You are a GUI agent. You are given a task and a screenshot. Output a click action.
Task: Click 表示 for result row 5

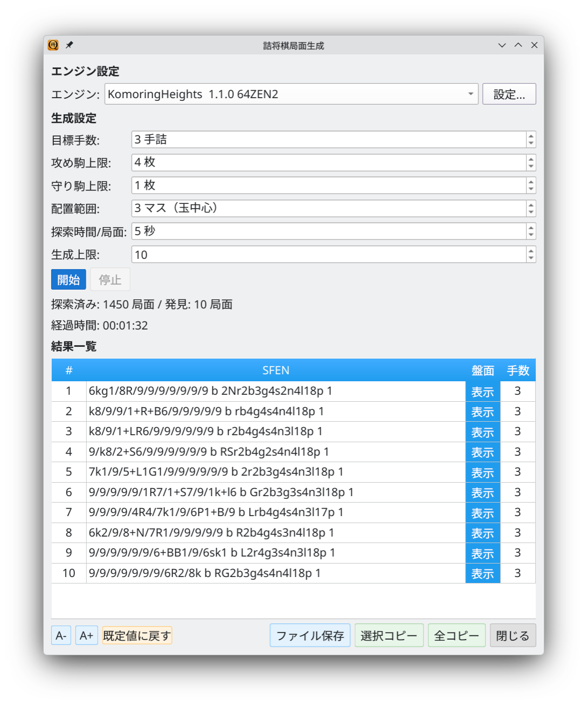(x=482, y=472)
